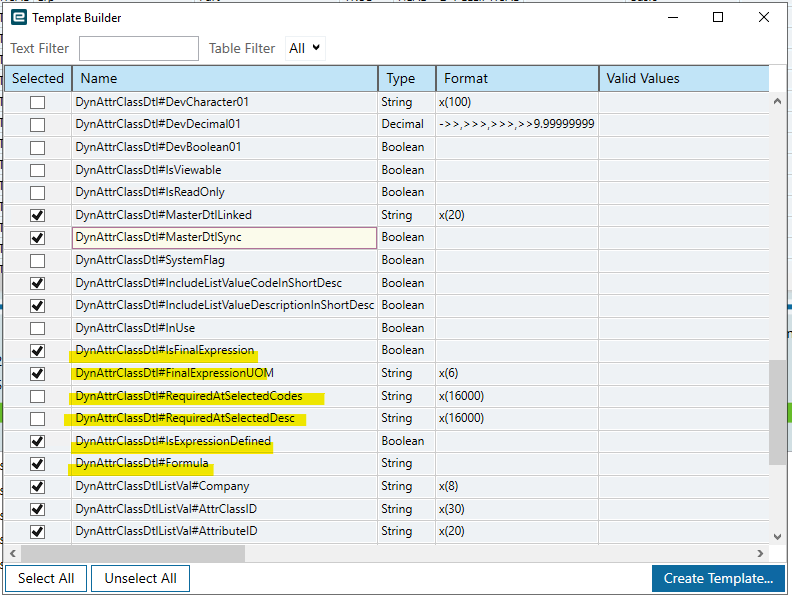Uncheck the IncludeListValueDescriptionInShortDesc checkbox
Screen dimensions: 792x600
[37, 306]
